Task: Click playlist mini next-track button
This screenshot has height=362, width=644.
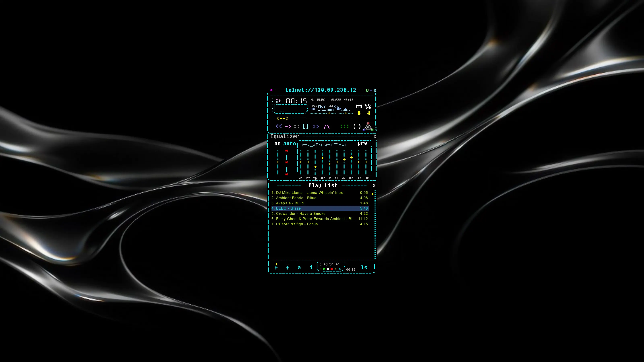Action: (335, 269)
